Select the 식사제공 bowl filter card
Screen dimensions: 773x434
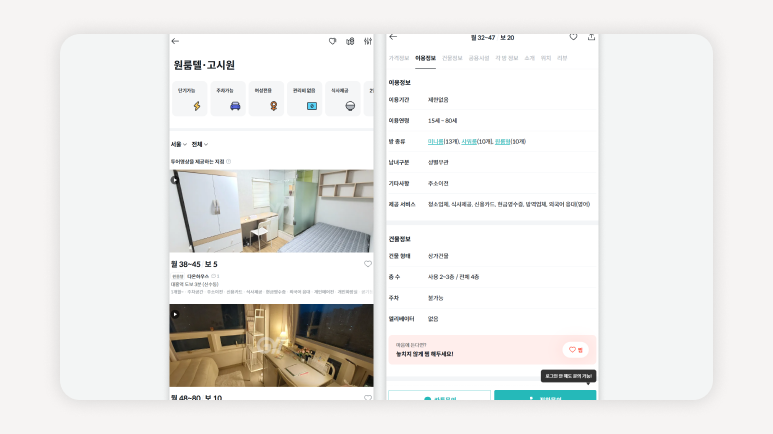343,99
